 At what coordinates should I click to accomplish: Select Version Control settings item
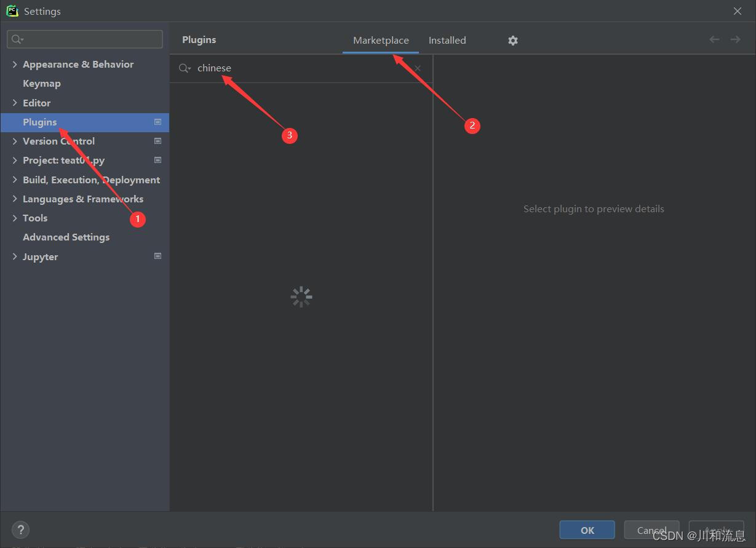coord(59,141)
